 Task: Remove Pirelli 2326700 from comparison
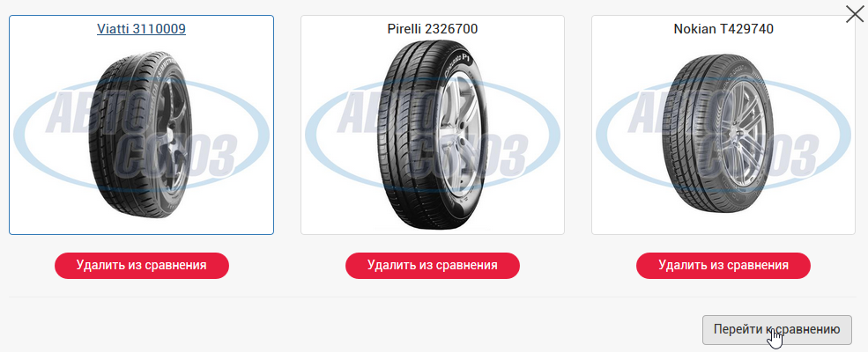click(433, 265)
